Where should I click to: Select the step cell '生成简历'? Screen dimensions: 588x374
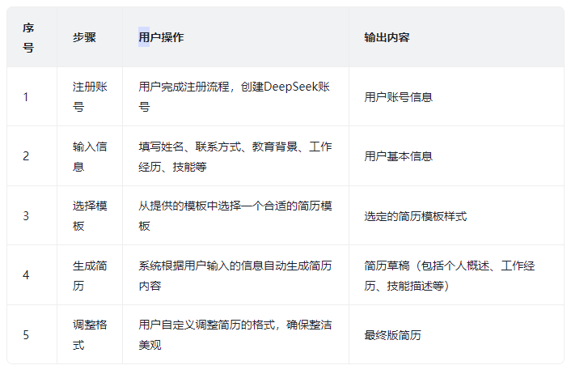coord(90,275)
